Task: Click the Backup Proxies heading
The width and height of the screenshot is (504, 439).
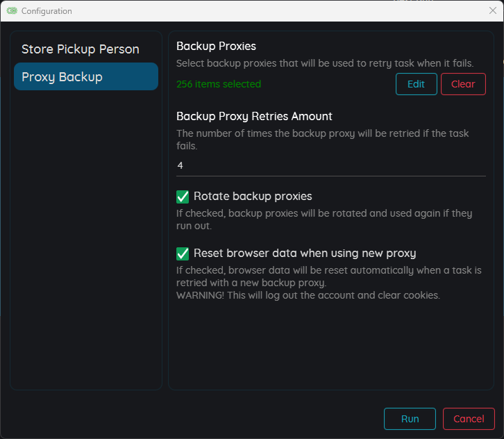Action: (x=216, y=46)
